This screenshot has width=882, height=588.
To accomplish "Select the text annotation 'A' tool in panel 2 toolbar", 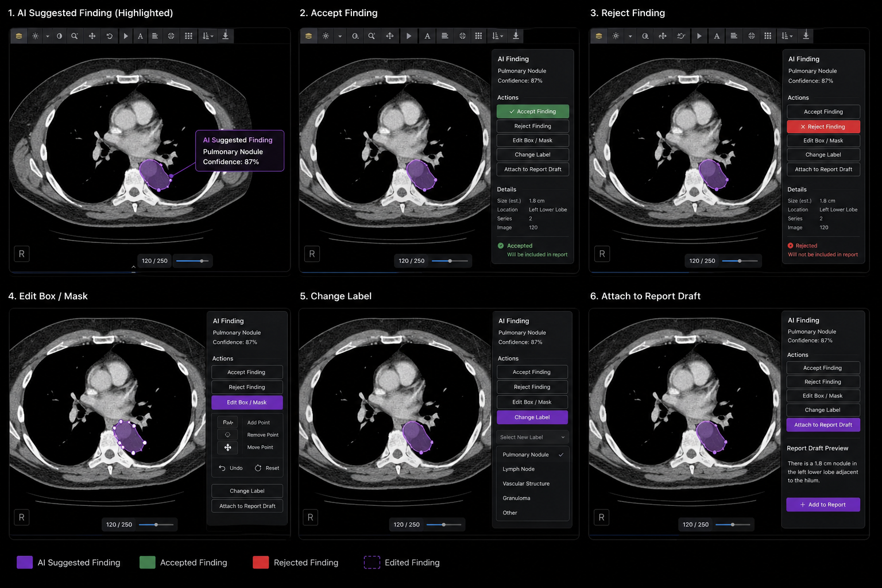I will point(427,36).
